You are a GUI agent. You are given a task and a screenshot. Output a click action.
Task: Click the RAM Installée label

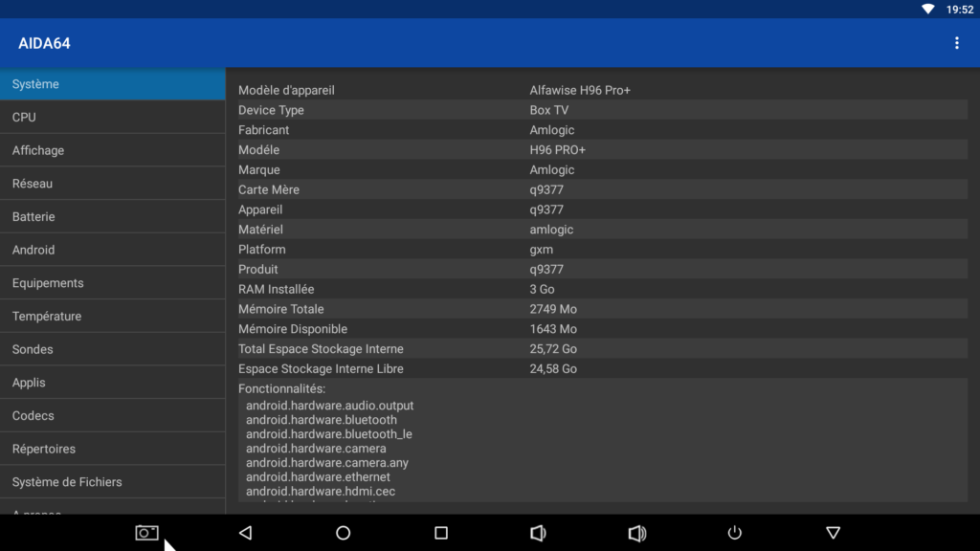click(x=277, y=289)
